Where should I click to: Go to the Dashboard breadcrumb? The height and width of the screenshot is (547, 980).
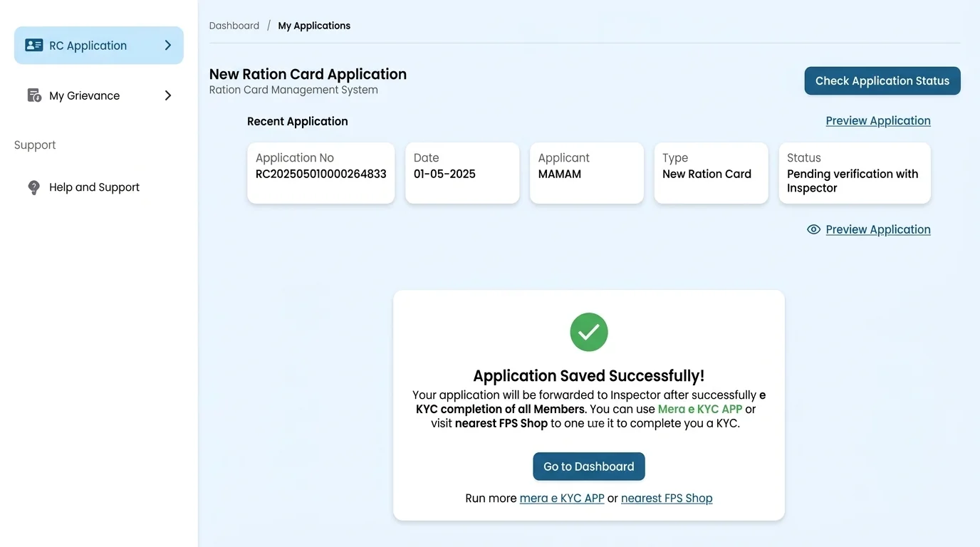pyautogui.click(x=234, y=26)
